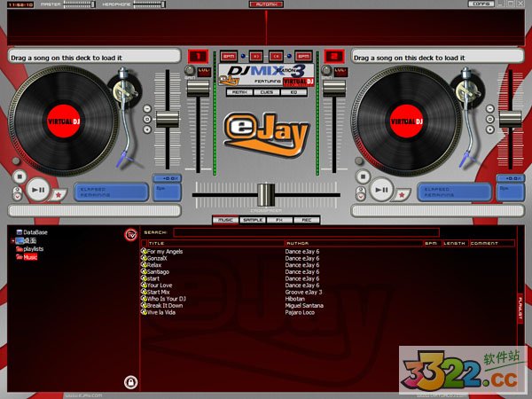Image resolution: width=532 pixels, height=399 pixels.
Task: Play or pause deck 1
Action: pyautogui.click(x=38, y=190)
